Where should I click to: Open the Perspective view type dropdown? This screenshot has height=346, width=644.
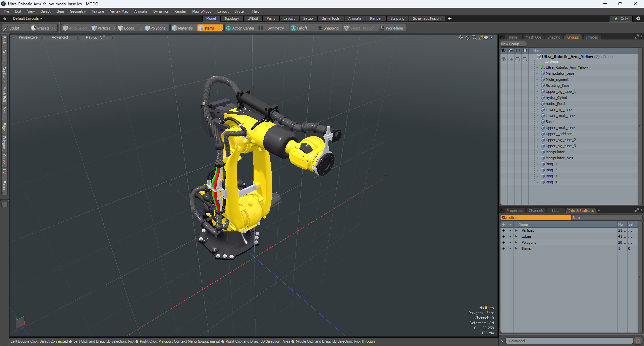coord(28,38)
